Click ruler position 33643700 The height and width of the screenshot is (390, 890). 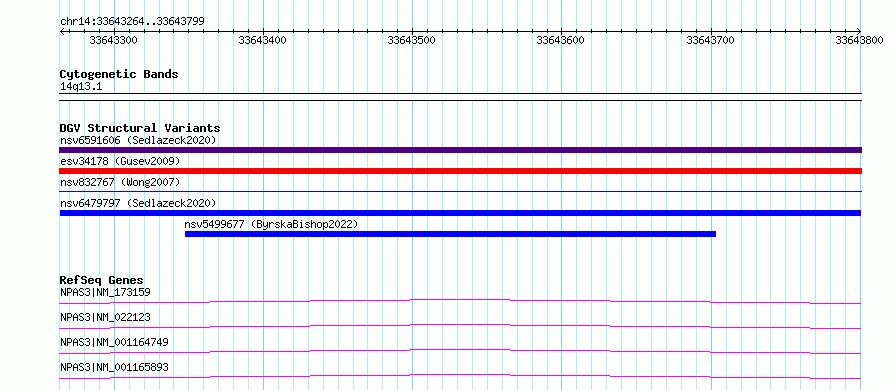point(710,40)
